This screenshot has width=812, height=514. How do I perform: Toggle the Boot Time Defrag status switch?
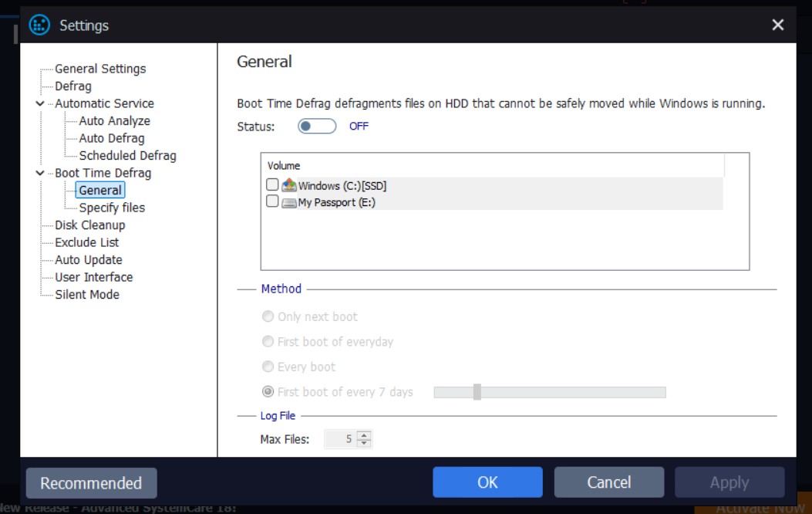[317, 126]
